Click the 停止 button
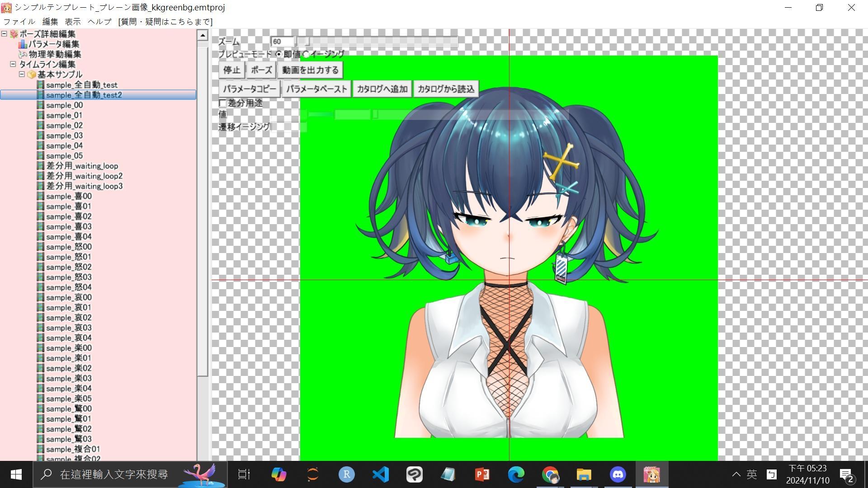 coord(231,70)
